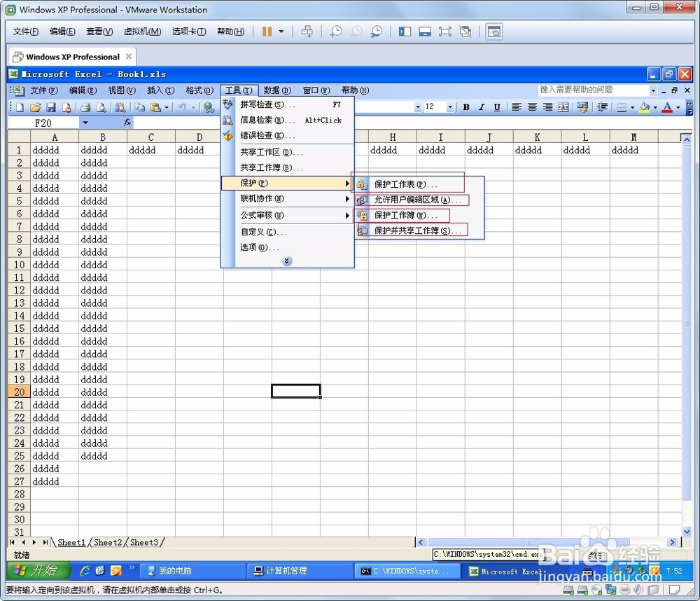Open the 联机协作(N) submenu
Screen dimensions: 700x601
point(288,198)
